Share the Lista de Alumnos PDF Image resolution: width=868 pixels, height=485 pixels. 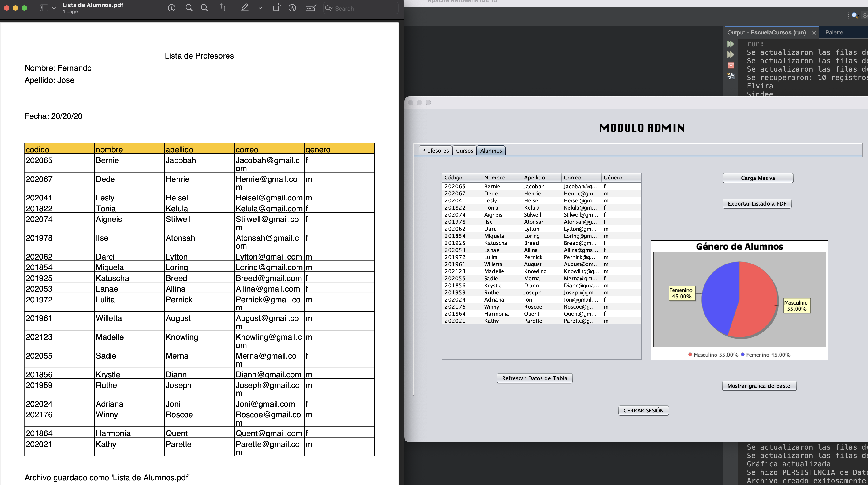tap(222, 8)
